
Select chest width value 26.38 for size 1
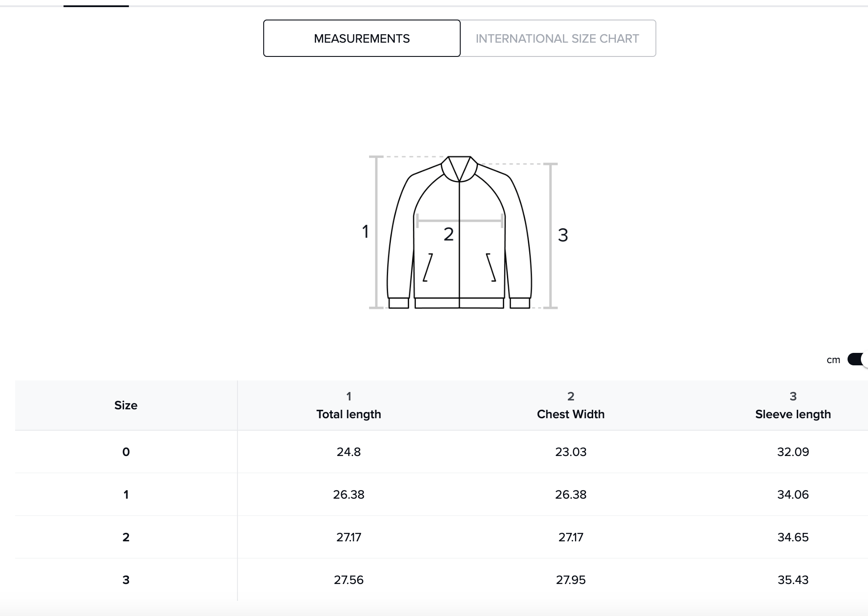[x=571, y=495]
